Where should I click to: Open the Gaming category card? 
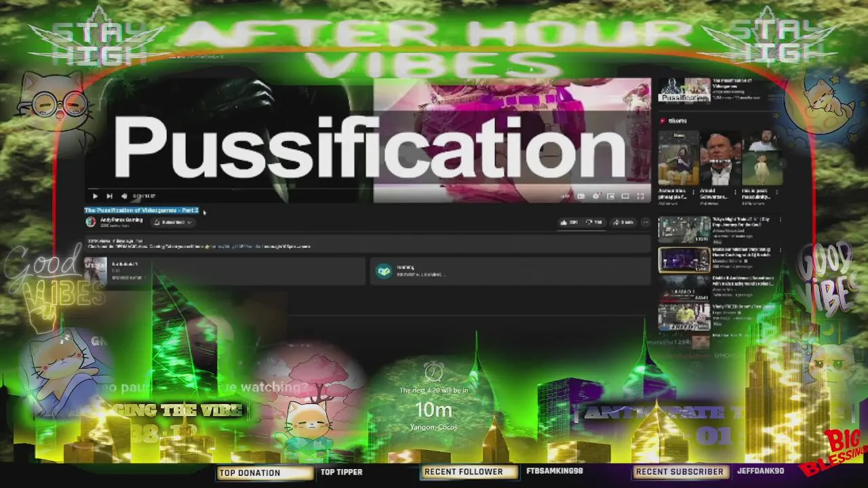510,271
